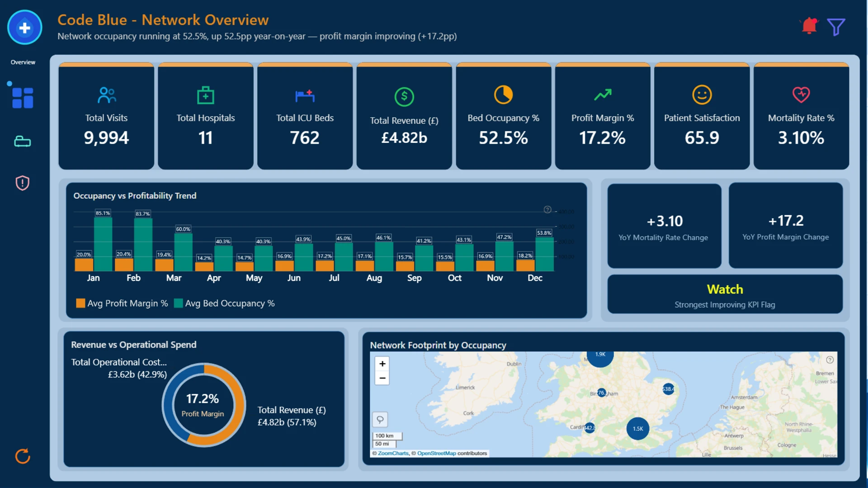Click the map lasso selection tool

(380, 420)
